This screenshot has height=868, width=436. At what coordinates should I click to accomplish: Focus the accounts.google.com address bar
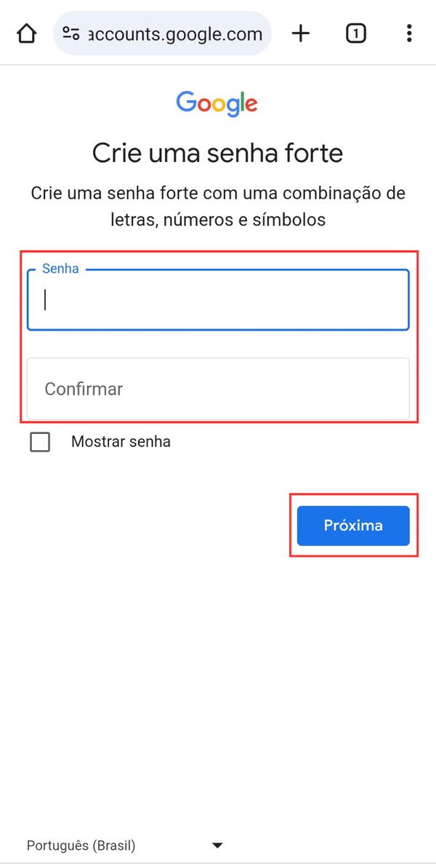point(174,33)
